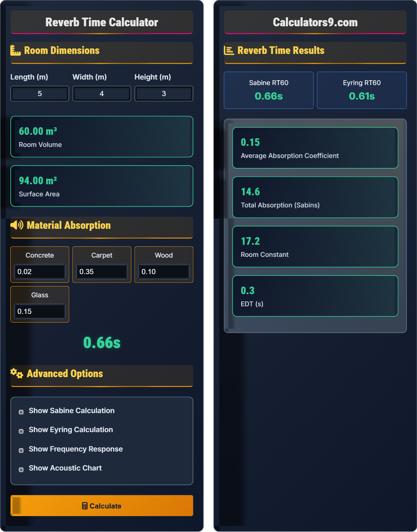Click the Average Absorption Coefficient card
The image size is (417, 532).
tap(315, 148)
